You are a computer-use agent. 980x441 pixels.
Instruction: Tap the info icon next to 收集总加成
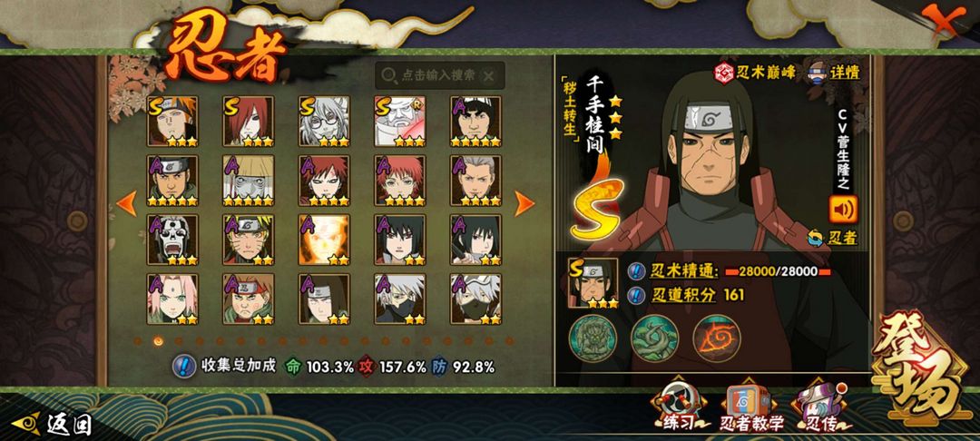click(183, 366)
